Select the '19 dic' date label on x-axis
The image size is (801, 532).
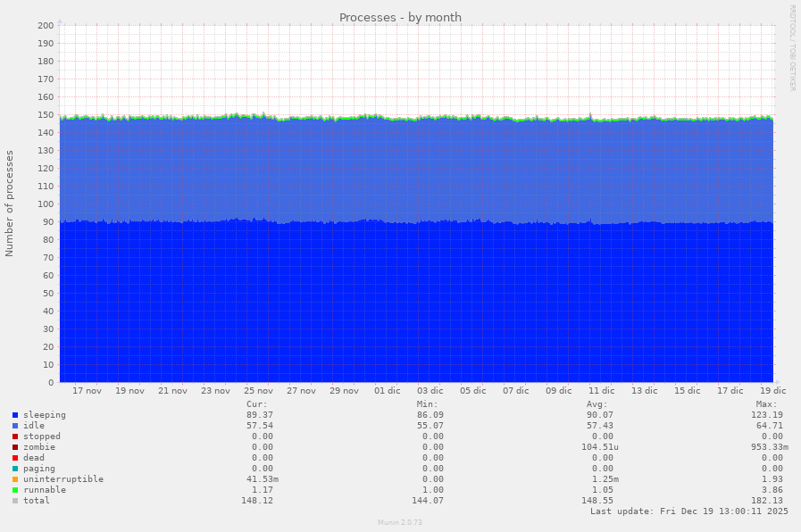coord(772,391)
